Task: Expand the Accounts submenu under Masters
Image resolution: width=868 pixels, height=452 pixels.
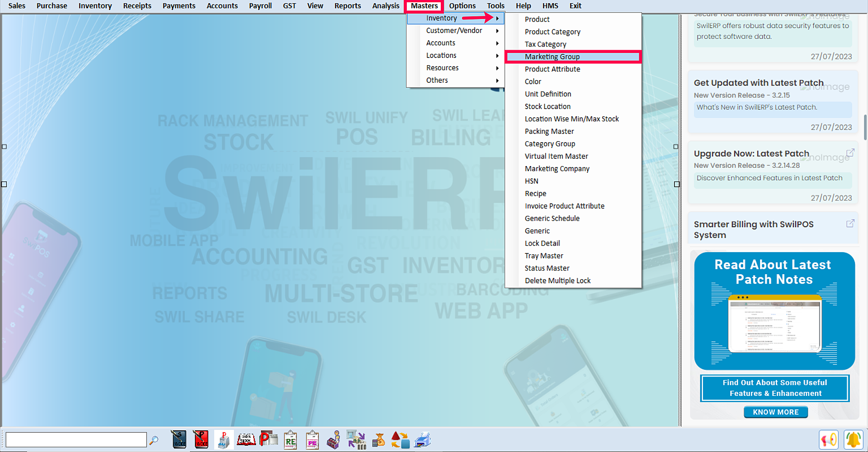Action: click(x=456, y=43)
